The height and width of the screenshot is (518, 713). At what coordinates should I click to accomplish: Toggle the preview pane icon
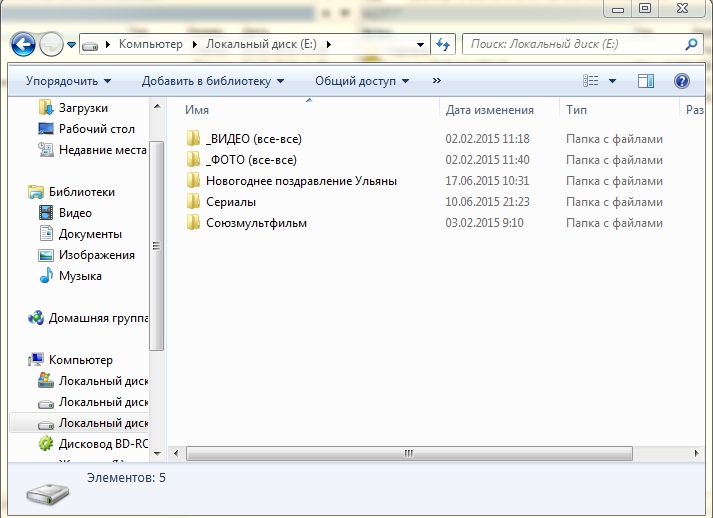(x=645, y=81)
